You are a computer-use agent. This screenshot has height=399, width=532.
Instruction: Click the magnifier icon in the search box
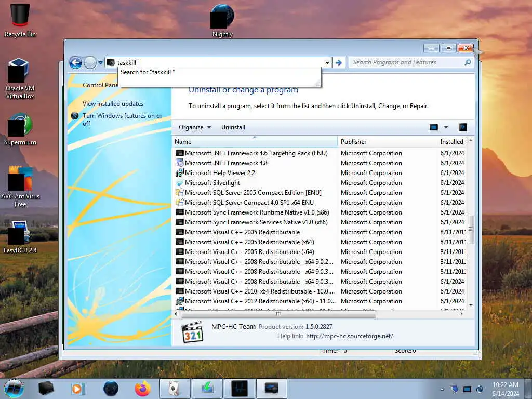coord(468,62)
